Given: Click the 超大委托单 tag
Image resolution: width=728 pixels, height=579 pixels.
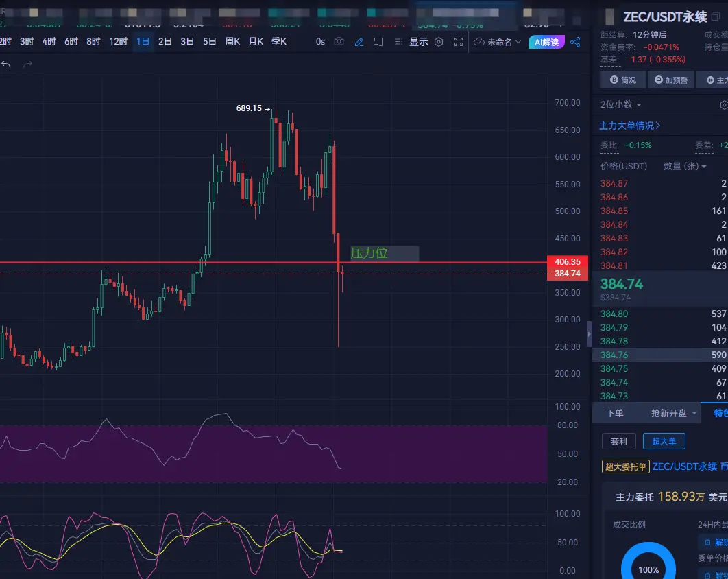Looking at the screenshot, I should click(x=625, y=466).
